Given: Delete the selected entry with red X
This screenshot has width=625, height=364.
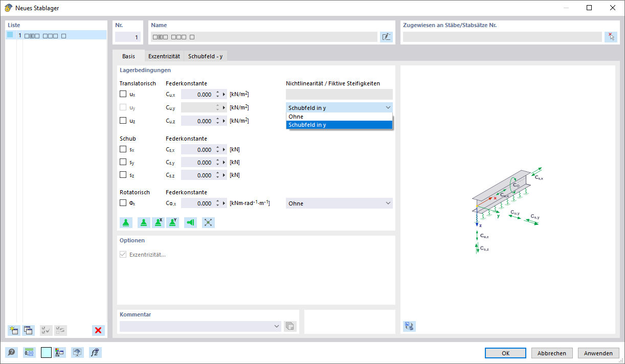Looking at the screenshot, I should (x=98, y=330).
